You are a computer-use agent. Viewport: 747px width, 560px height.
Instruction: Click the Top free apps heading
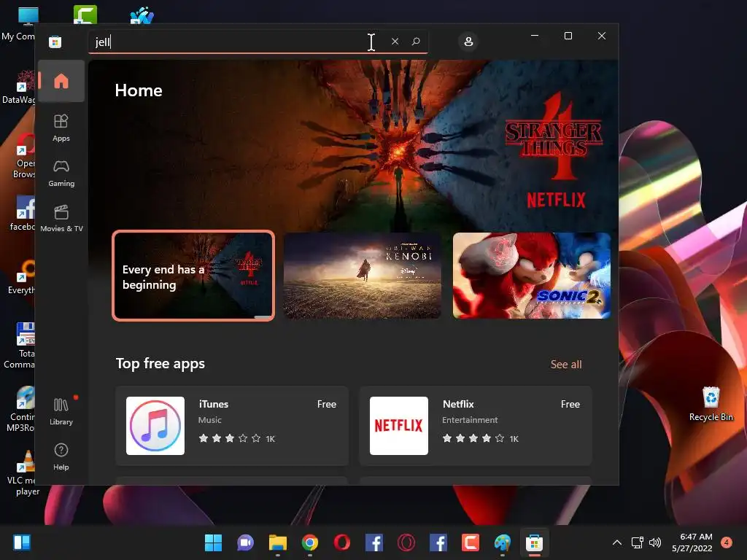(x=160, y=363)
